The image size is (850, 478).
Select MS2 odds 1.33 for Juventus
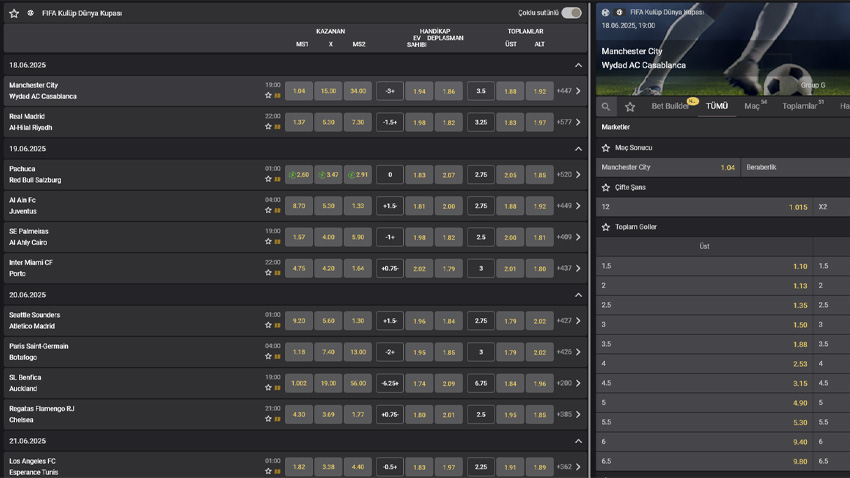(358, 206)
